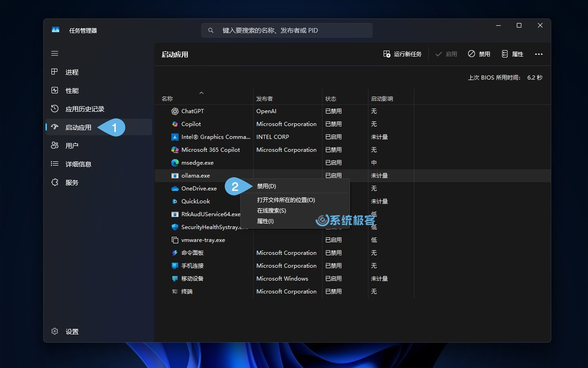Click the 上次 BIOS 所用时间 label
This screenshot has width=588, height=368.
click(494, 78)
